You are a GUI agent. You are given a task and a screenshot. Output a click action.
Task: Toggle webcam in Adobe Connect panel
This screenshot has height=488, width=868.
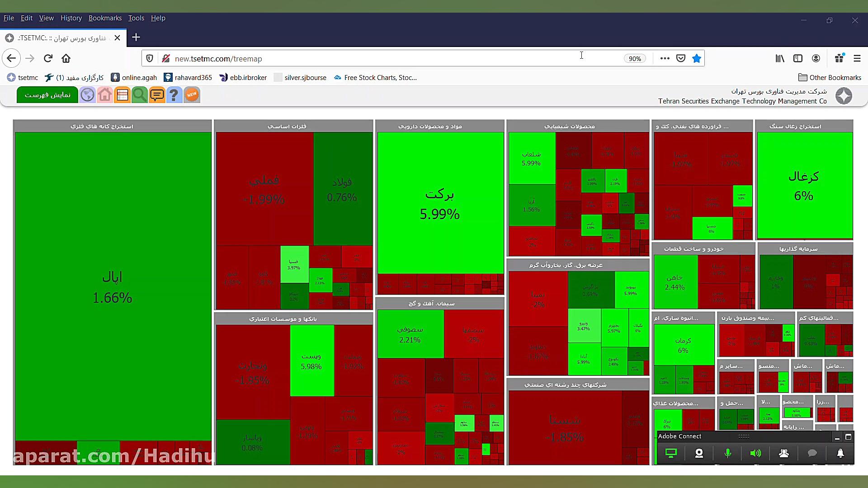point(699,453)
